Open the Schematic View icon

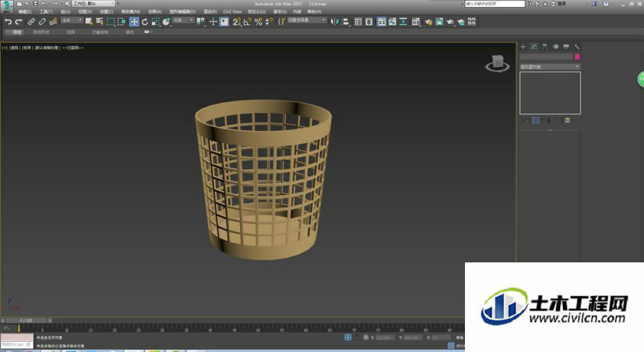(403, 22)
